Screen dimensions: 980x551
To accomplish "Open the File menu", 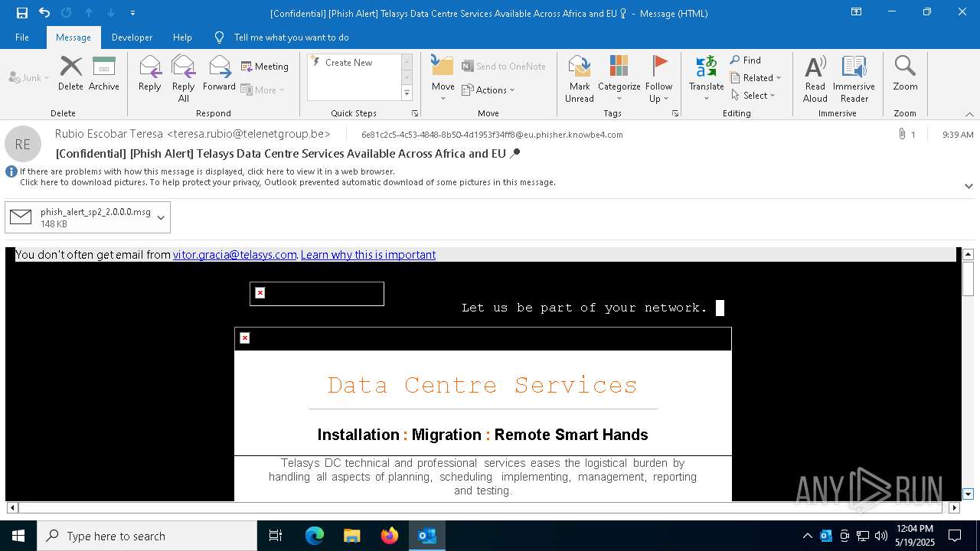I will [22, 37].
